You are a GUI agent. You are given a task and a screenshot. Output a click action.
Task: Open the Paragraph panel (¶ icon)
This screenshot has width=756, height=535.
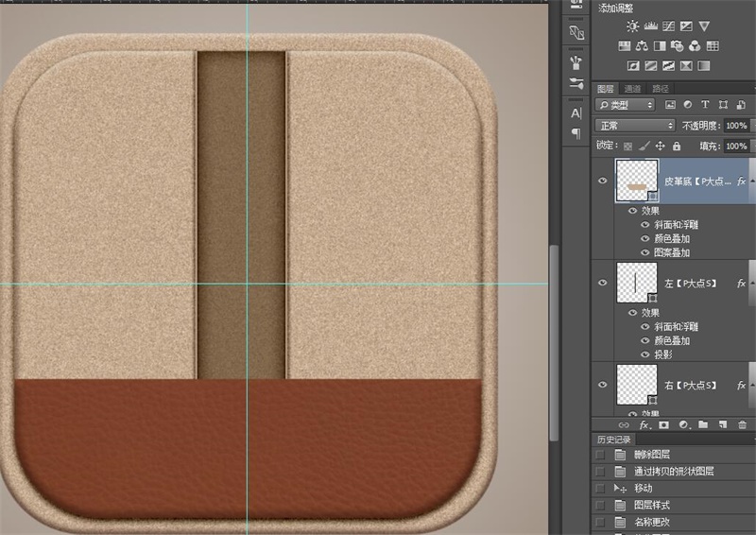(576, 133)
